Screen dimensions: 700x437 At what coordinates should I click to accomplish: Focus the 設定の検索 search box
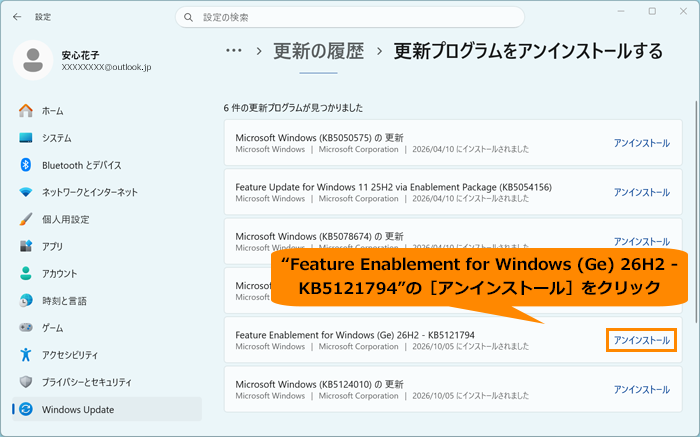350,17
